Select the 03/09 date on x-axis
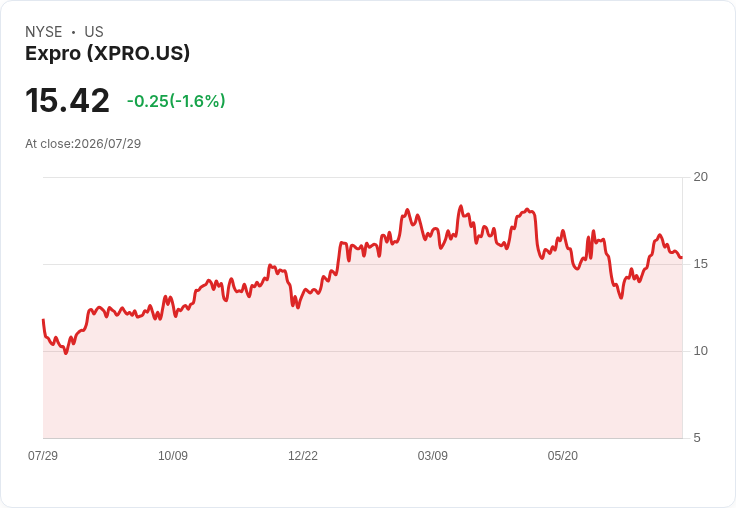 433,455
